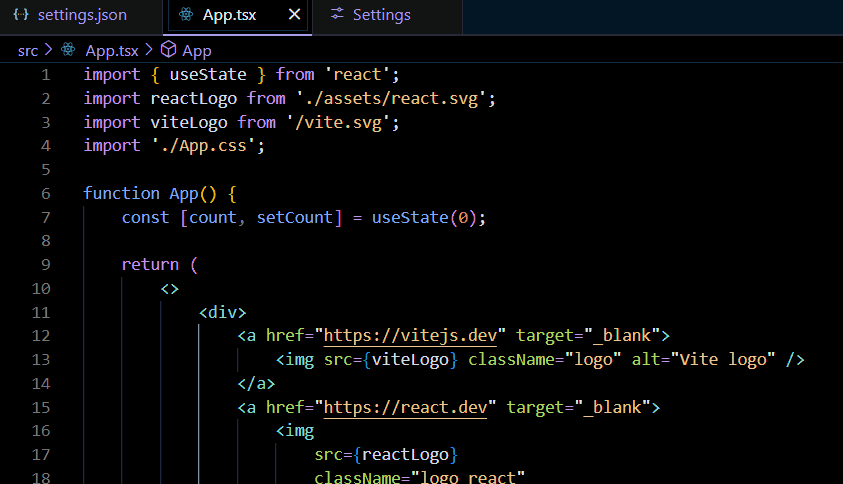Click line number 9 in the gutter
Screen dimensions: 843x484
[x=46, y=265]
